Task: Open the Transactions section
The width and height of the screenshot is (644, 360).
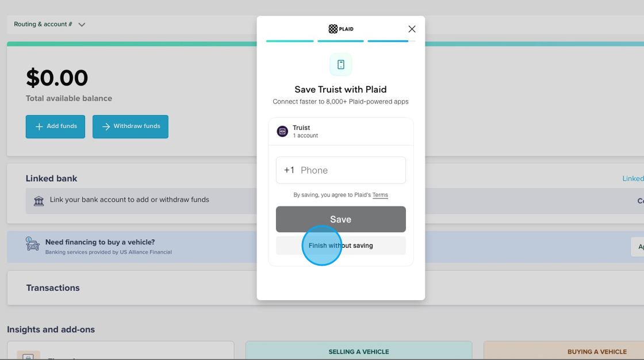Action: pyautogui.click(x=53, y=288)
